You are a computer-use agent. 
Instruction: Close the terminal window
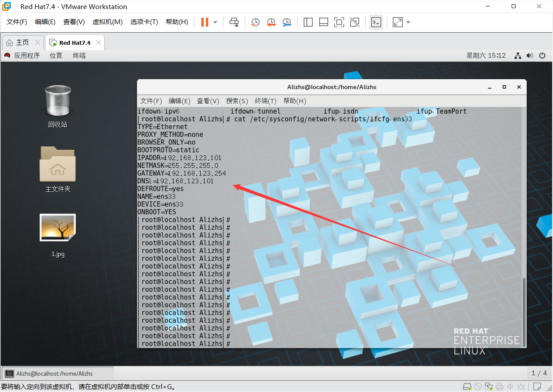point(519,87)
